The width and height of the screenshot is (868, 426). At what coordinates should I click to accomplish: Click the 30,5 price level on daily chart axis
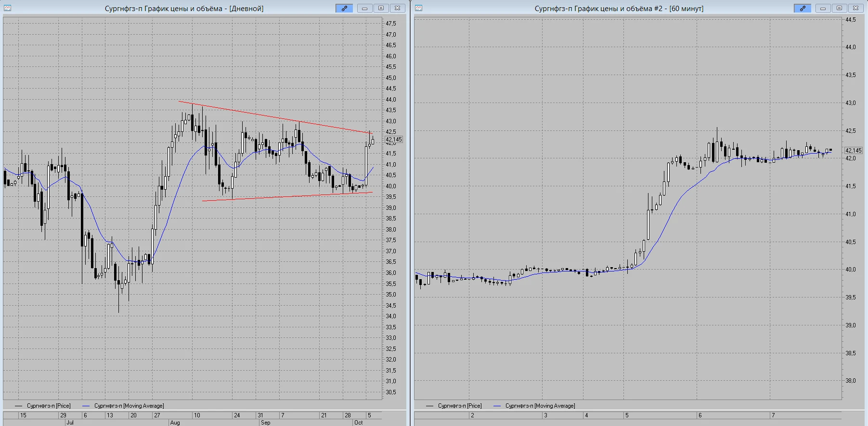click(391, 392)
